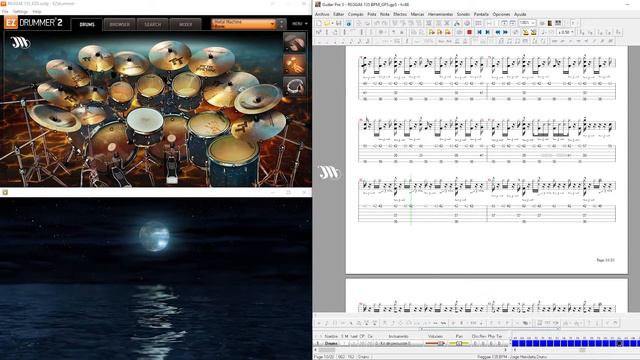Toggle mute on Drums track
This screenshot has height=360, width=640.
tap(347, 344)
